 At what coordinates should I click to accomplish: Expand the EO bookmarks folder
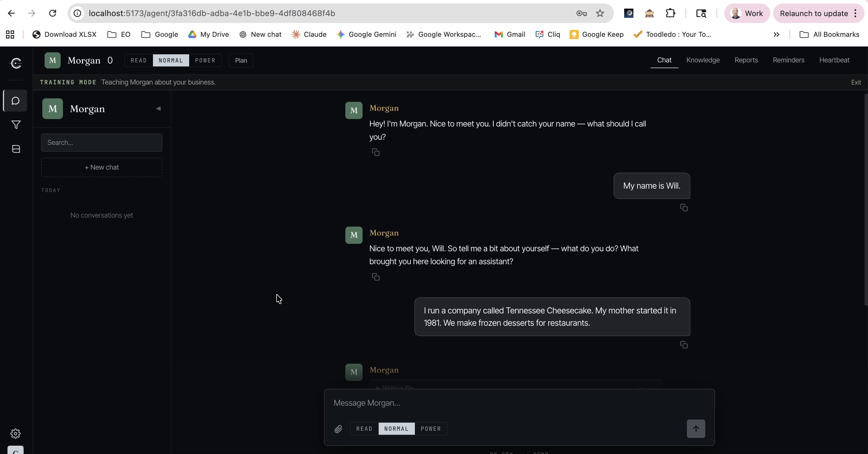119,35
